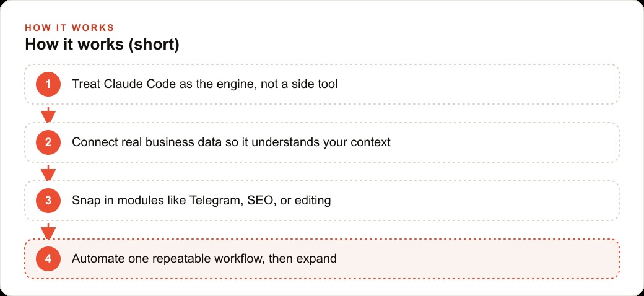Click the arrow pointing to step 4
Screen dimensions: 644x296
(x=48, y=231)
